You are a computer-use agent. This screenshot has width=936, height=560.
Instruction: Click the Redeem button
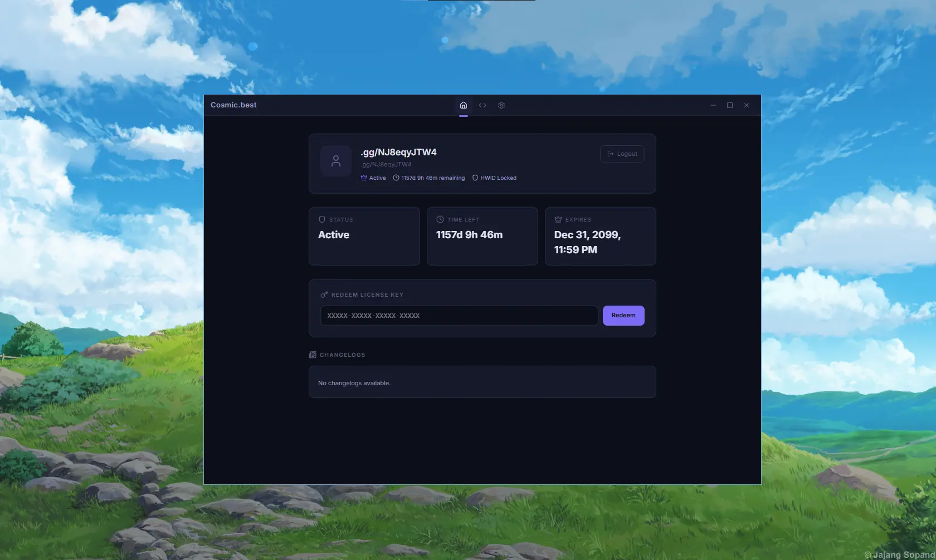pos(623,316)
